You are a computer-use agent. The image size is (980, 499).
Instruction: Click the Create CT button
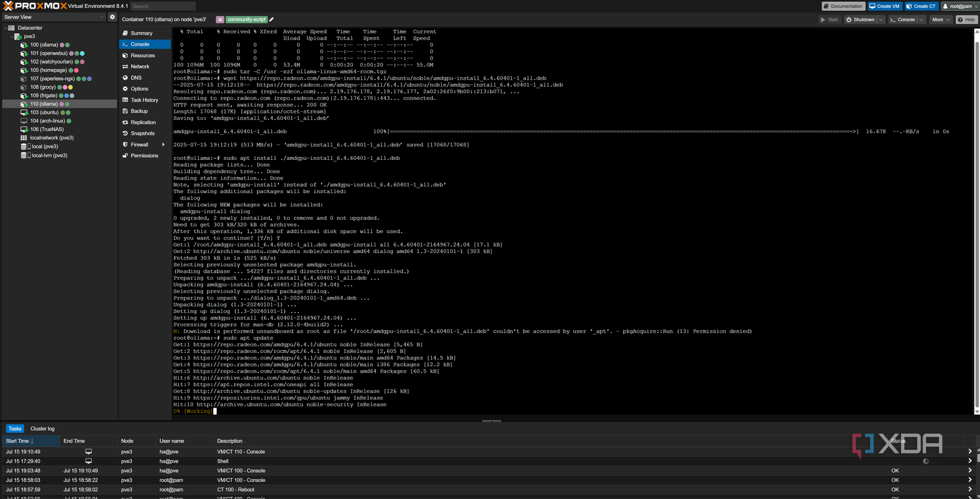pyautogui.click(x=921, y=6)
